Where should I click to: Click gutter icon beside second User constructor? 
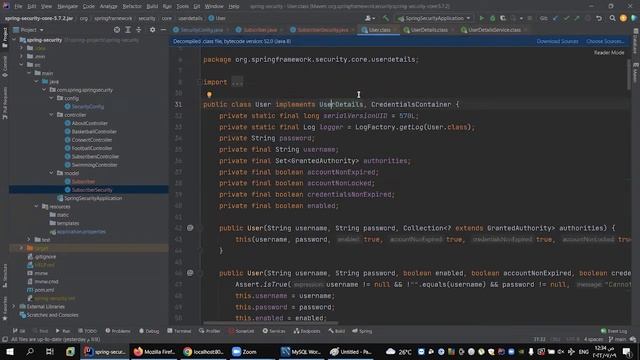(190, 273)
